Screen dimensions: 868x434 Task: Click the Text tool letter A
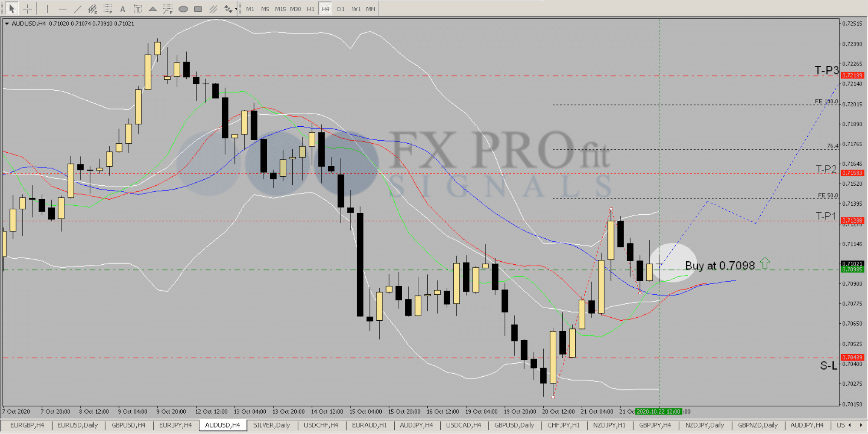(122, 9)
